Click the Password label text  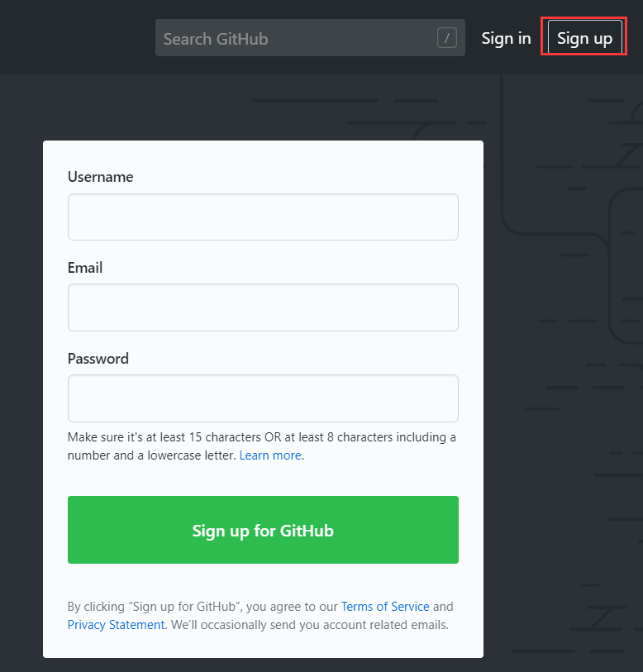(98, 358)
